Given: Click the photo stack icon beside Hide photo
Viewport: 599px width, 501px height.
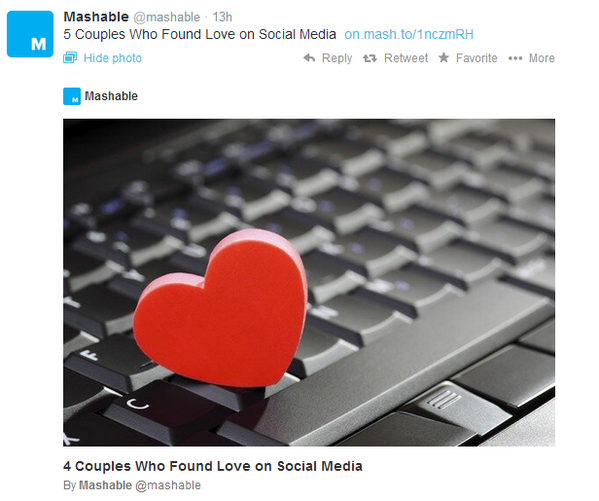Looking at the screenshot, I should [x=70, y=58].
